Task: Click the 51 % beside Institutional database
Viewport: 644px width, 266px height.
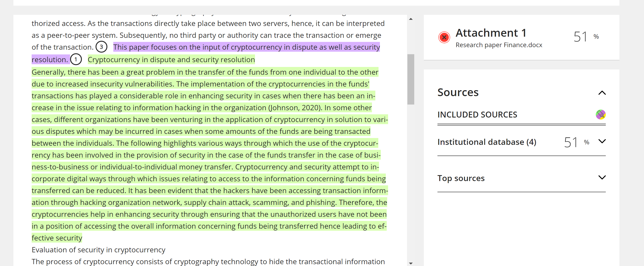Action: pyautogui.click(x=577, y=142)
